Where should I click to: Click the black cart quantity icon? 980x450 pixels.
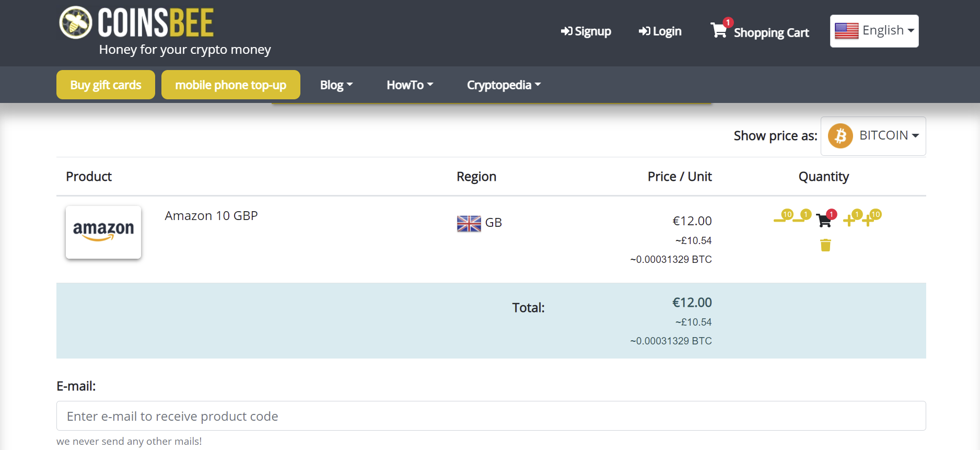(x=826, y=218)
